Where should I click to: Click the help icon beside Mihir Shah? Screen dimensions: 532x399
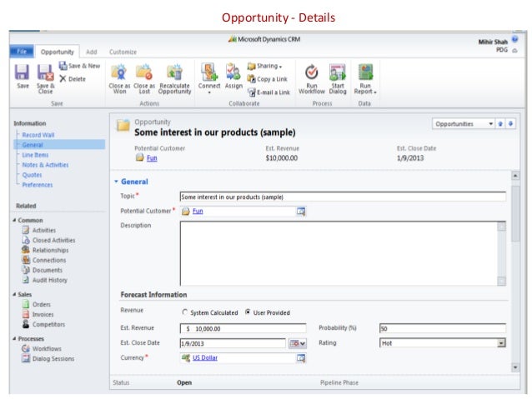514,39
